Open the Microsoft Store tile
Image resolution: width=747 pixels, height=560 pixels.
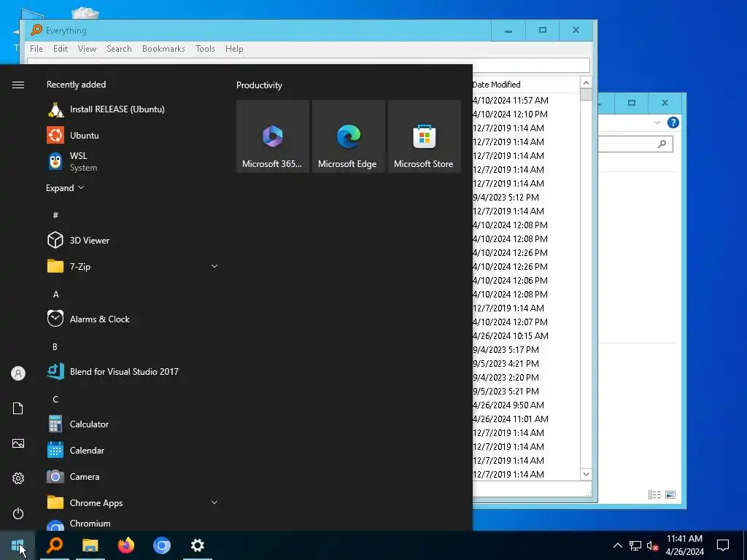click(425, 136)
